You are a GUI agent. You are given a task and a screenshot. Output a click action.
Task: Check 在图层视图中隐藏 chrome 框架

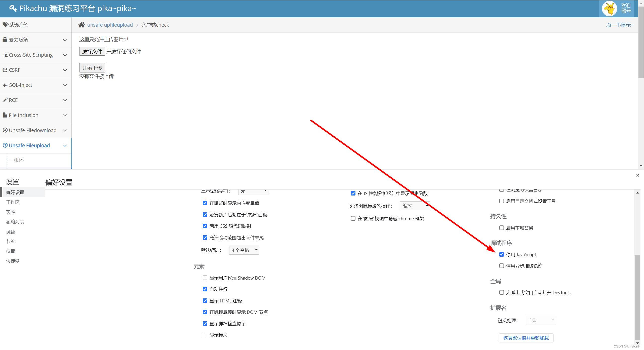(x=353, y=218)
